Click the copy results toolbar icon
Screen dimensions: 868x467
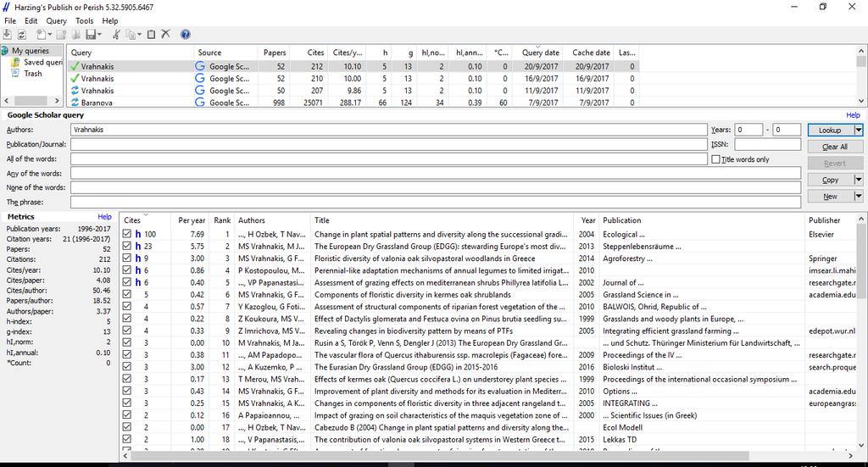coord(130,34)
